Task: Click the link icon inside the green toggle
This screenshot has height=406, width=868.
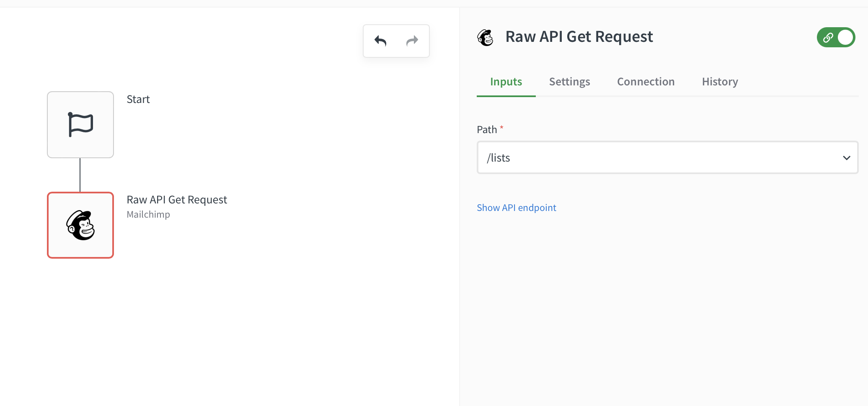Action: (827, 38)
